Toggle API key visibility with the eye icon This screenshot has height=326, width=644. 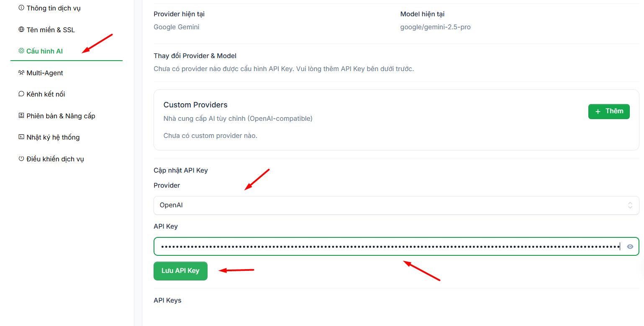click(630, 247)
